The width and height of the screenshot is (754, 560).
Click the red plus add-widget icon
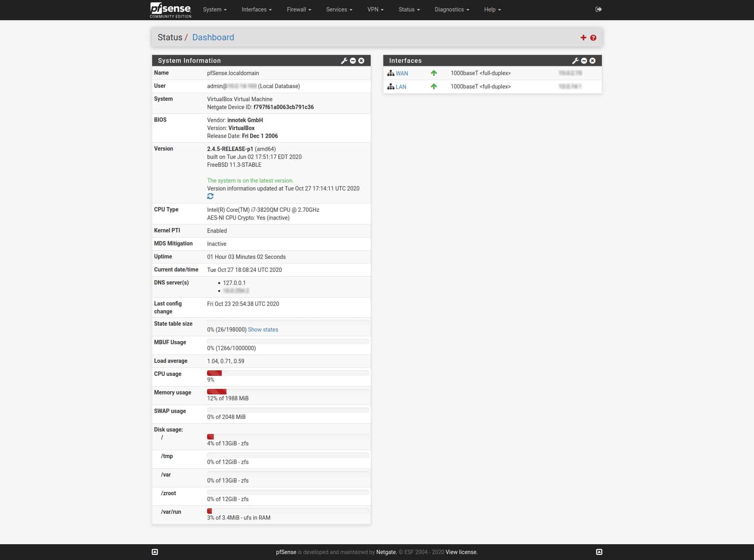point(583,38)
